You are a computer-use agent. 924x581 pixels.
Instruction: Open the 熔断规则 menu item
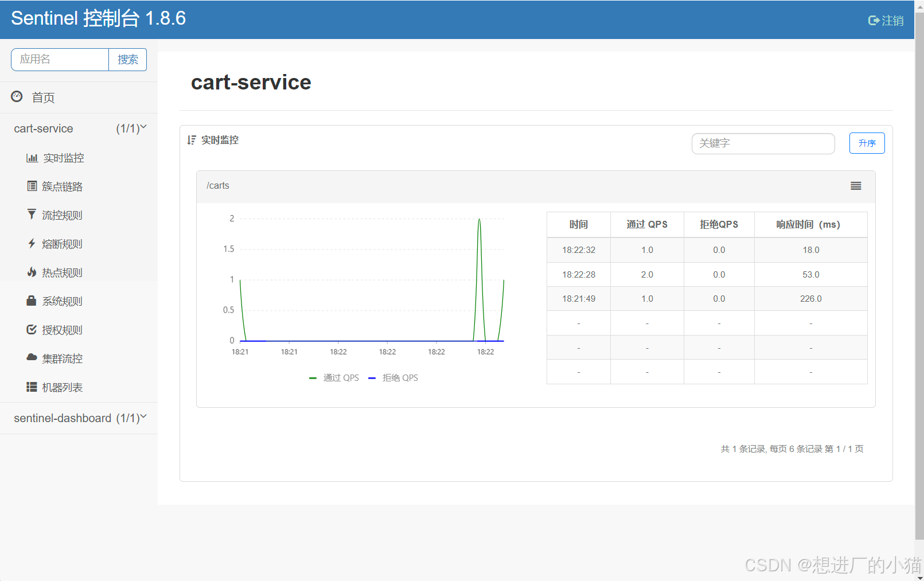63,244
